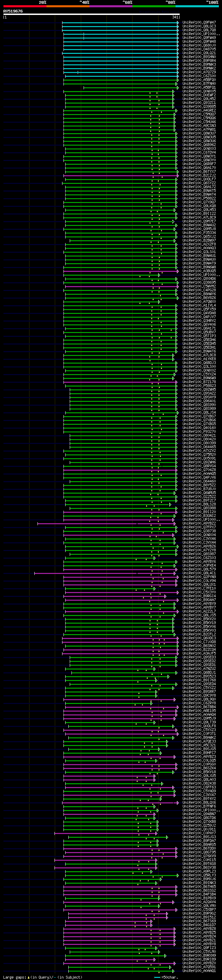Image resolution: width=222 pixels, height=980 pixels.
Task: Open hit UniRef100_A7XZV2
Action: (199, 451)
